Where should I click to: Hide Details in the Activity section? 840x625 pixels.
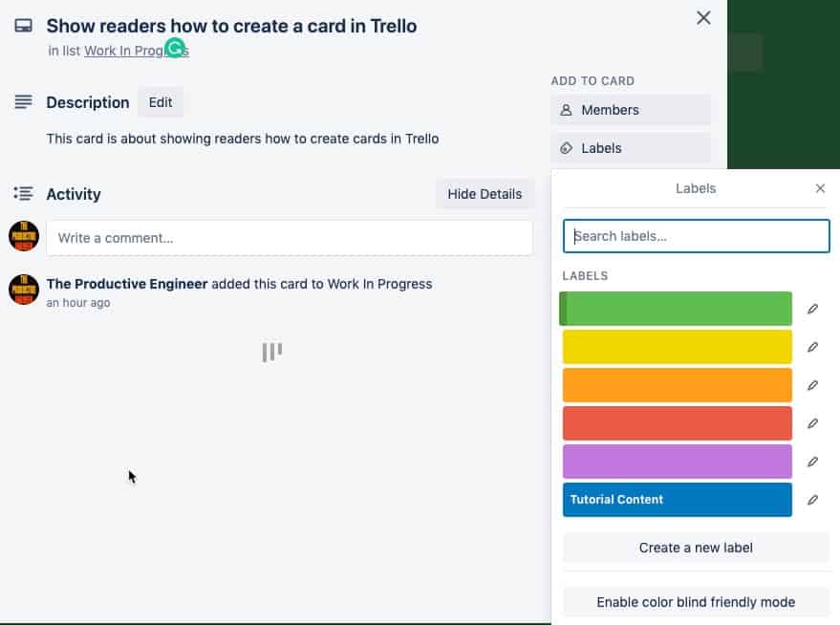[x=485, y=194]
